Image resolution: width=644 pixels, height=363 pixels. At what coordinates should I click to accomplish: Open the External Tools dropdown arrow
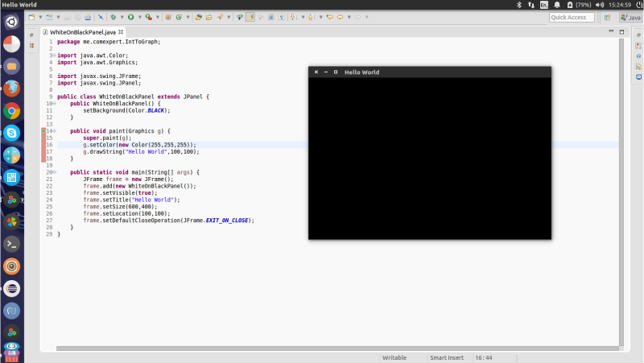pyautogui.click(x=158, y=17)
